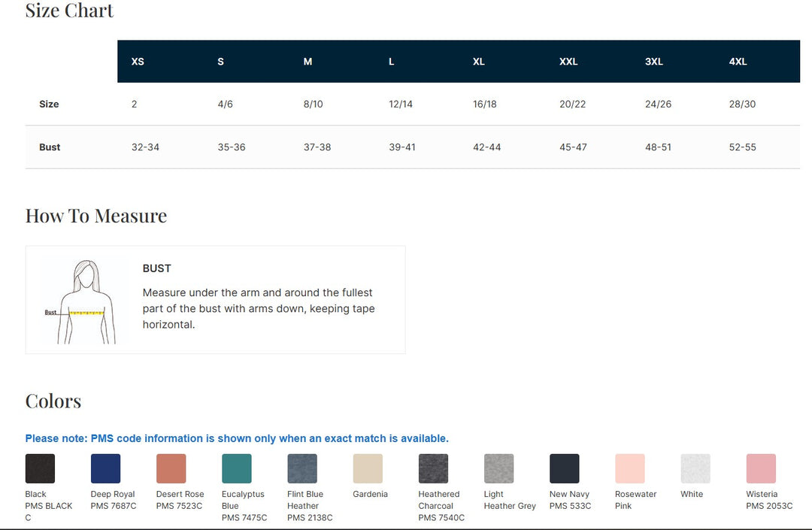812x530 pixels.
Task: Click the PMS BLACK C label
Action: click(x=49, y=511)
